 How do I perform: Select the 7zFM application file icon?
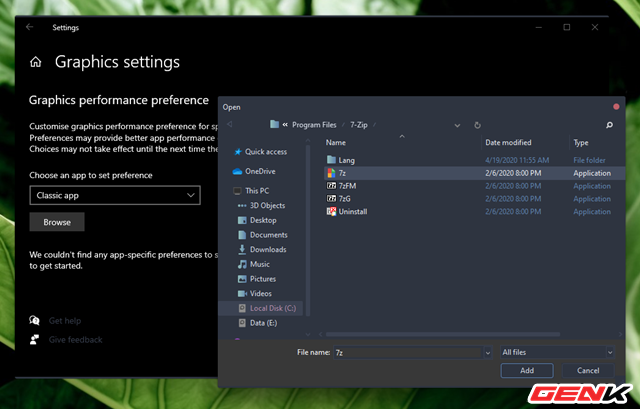(331, 186)
